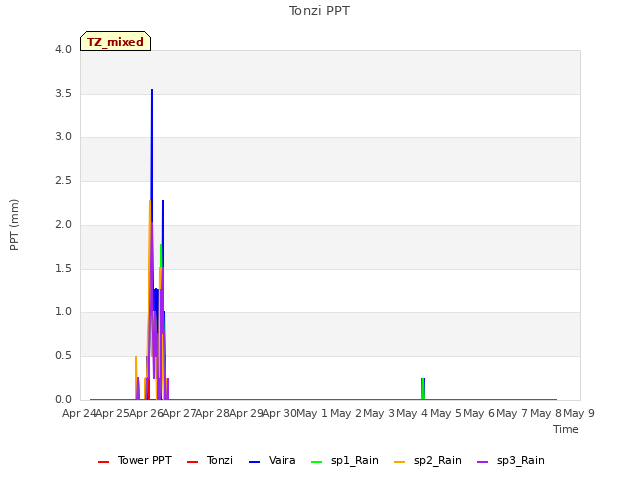The height and width of the screenshot is (480, 640).
Task: Click the 2.5 y-axis tick label
Action: click(x=63, y=180)
